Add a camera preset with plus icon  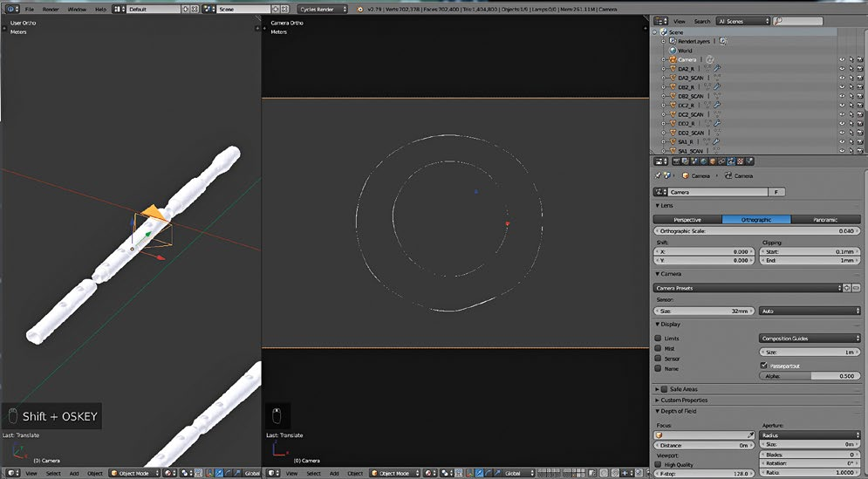pos(846,288)
